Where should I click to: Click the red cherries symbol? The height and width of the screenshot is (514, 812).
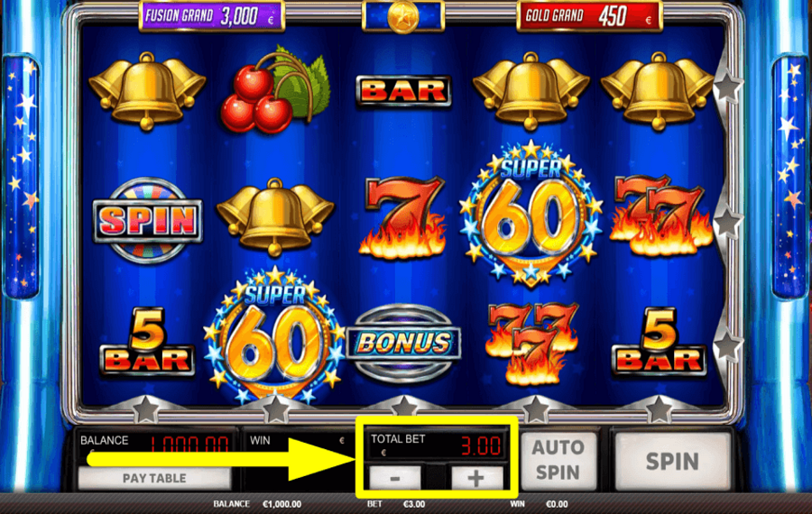point(275,89)
